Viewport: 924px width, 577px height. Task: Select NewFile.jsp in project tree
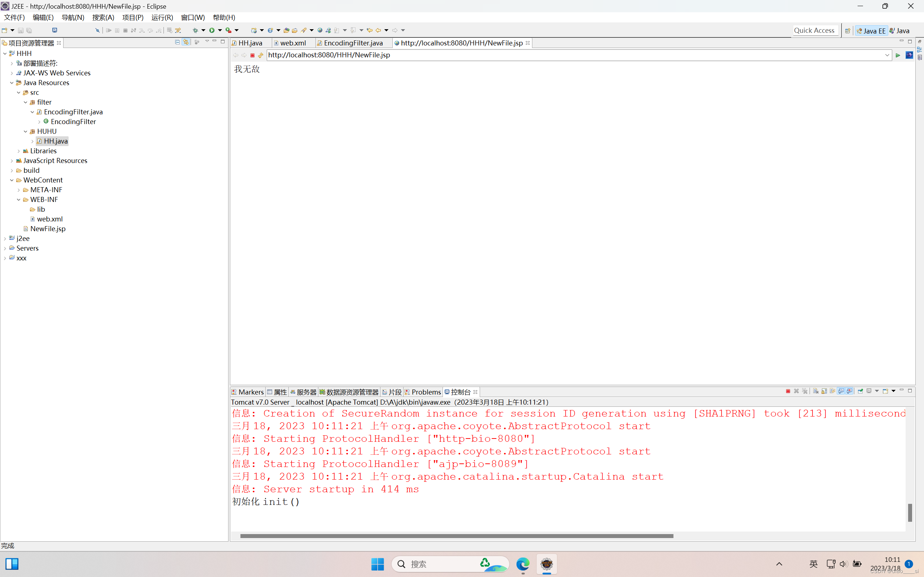point(48,229)
